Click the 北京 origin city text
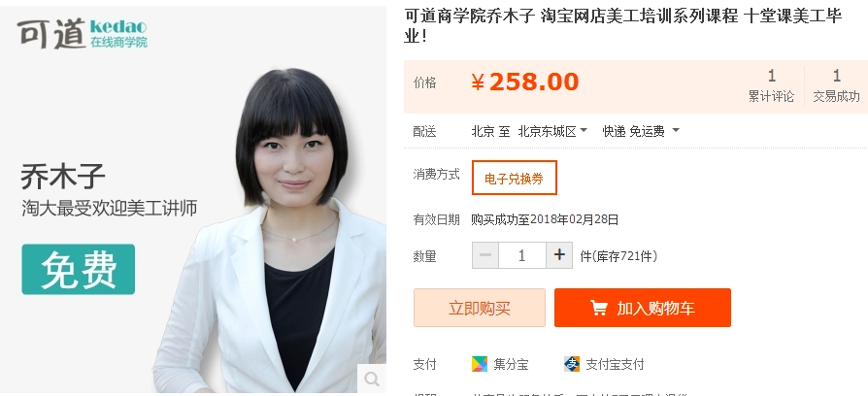Image resolution: width=868 pixels, height=396 pixels. tap(483, 131)
